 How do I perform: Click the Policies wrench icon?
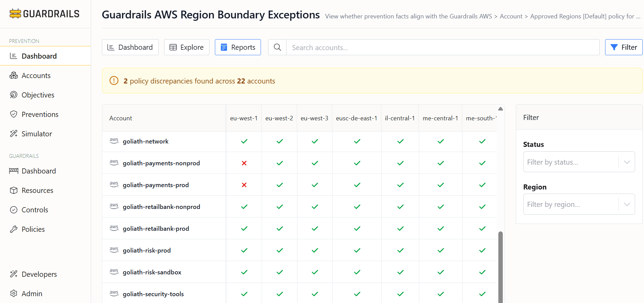[x=14, y=229]
